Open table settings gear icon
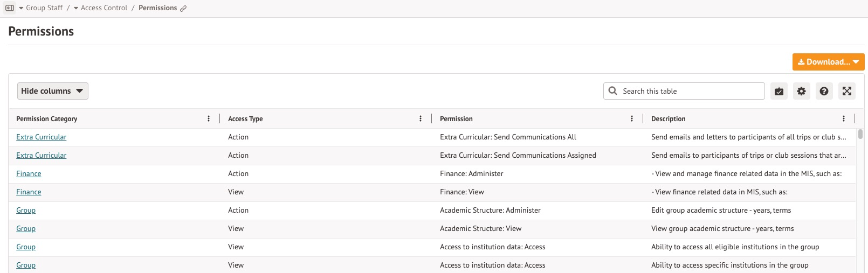 (801, 91)
